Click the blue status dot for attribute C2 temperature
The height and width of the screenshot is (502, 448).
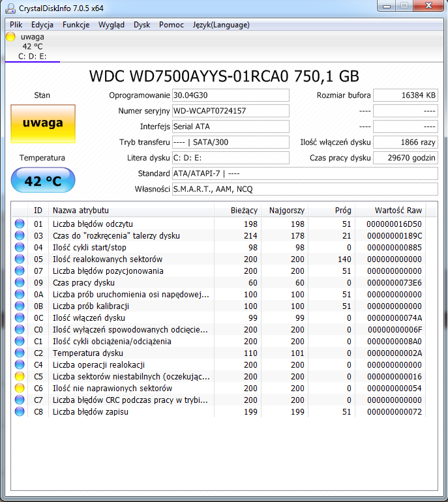click(x=20, y=353)
